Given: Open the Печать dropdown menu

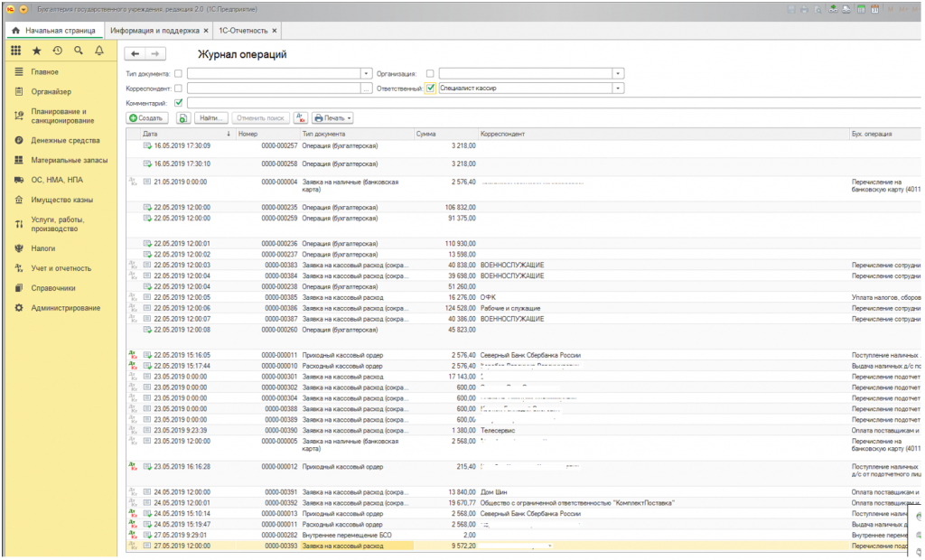Looking at the screenshot, I should coord(333,118).
